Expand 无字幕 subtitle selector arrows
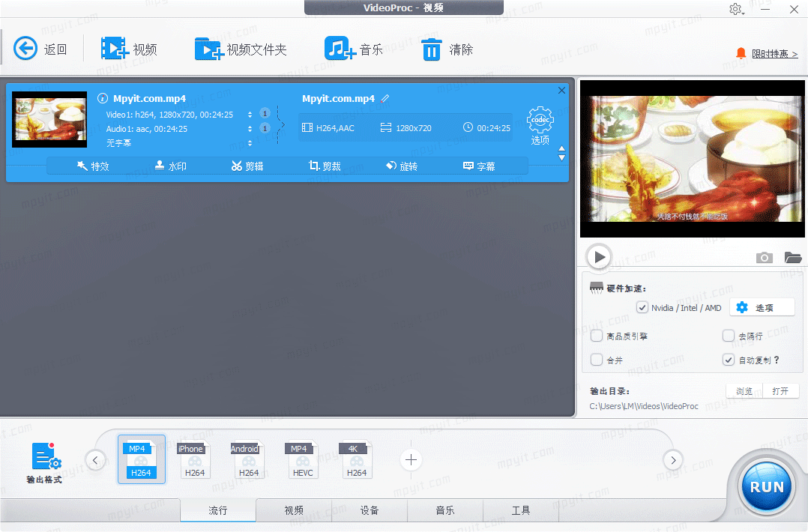Viewport: 808px width, 532px height. pos(250,142)
